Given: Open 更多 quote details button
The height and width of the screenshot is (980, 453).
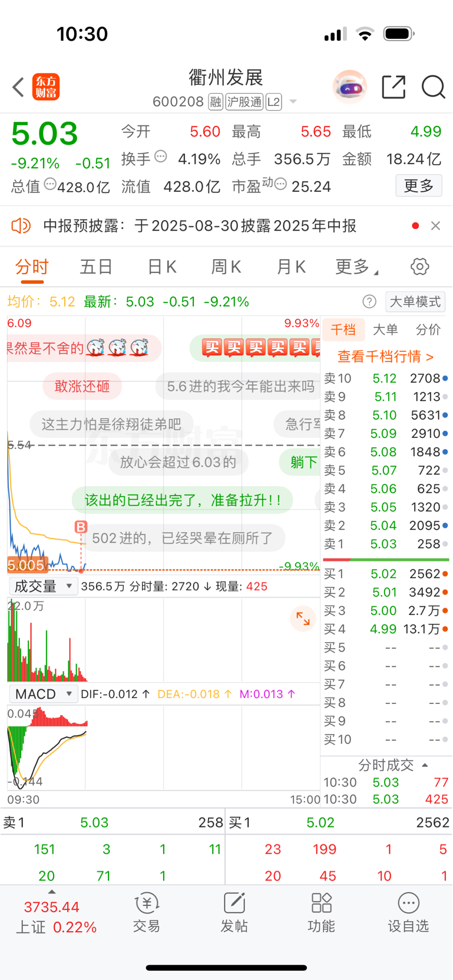Looking at the screenshot, I should coord(419,186).
